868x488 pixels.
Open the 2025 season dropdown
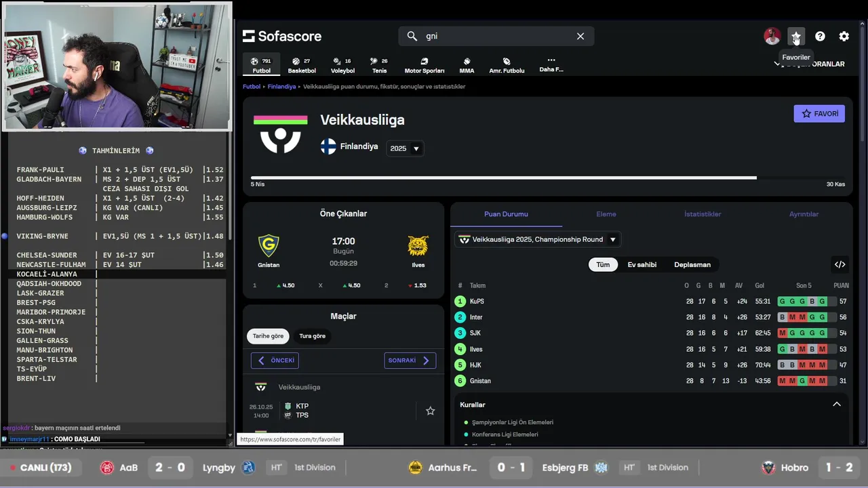405,148
